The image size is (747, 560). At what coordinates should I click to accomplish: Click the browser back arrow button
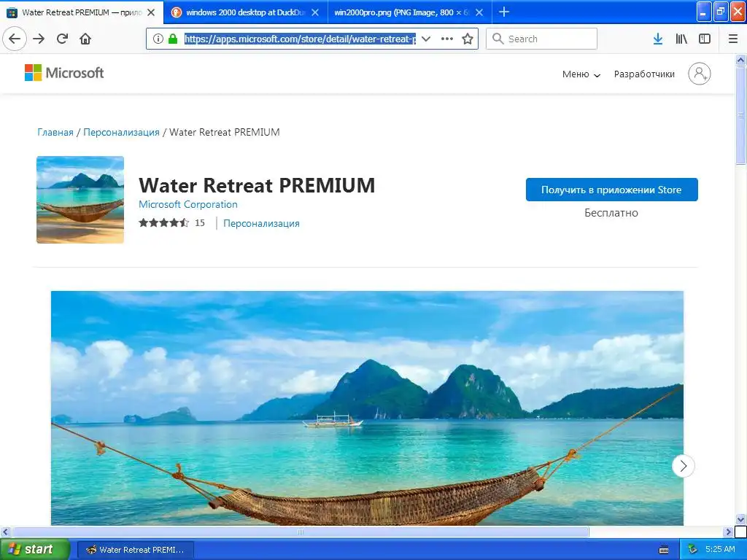click(x=15, y=39)
